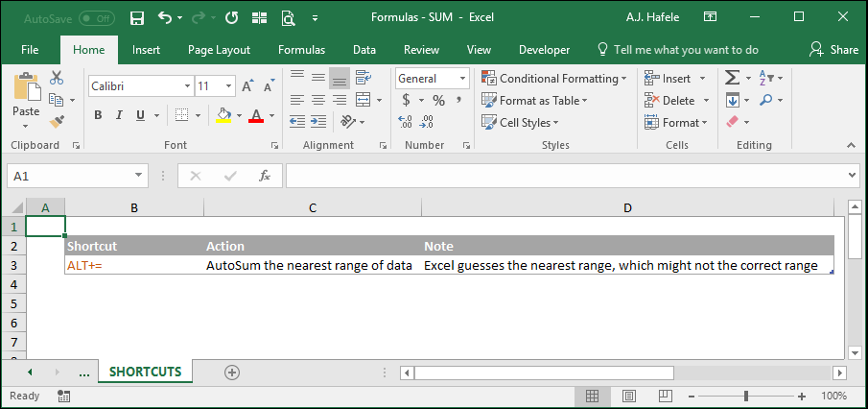Screen dimensions: 868x409
Task: Click the Cut scissors icon
Action: tap(56, 78)
